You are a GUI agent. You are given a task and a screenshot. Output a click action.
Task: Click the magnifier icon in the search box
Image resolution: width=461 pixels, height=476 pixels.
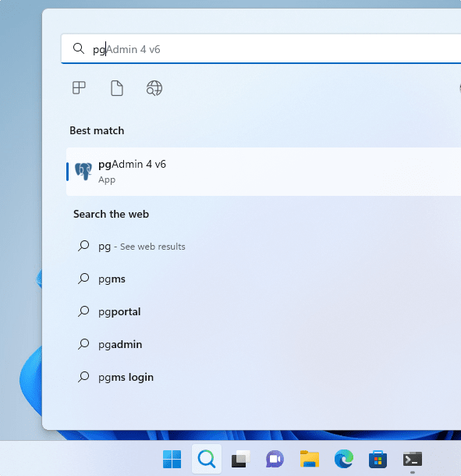(x=79, y=48)
